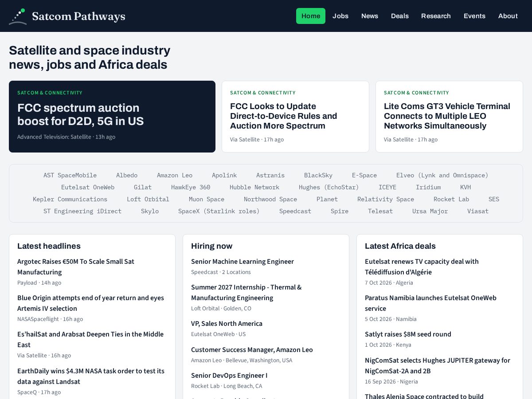The image size is (532, 399).
Task: Open the FCC spectrum auction boost featured story
Action: tap(112, 117)
